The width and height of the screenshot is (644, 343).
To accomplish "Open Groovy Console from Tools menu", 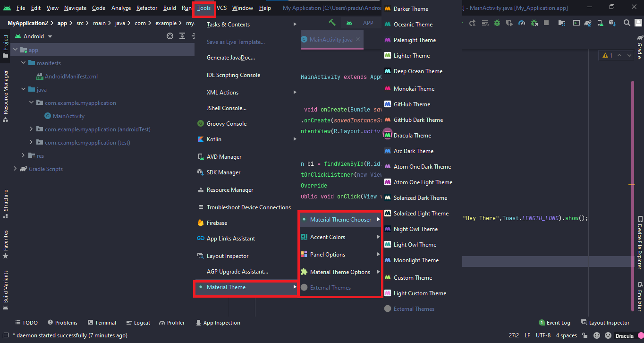I will point(246,124).
